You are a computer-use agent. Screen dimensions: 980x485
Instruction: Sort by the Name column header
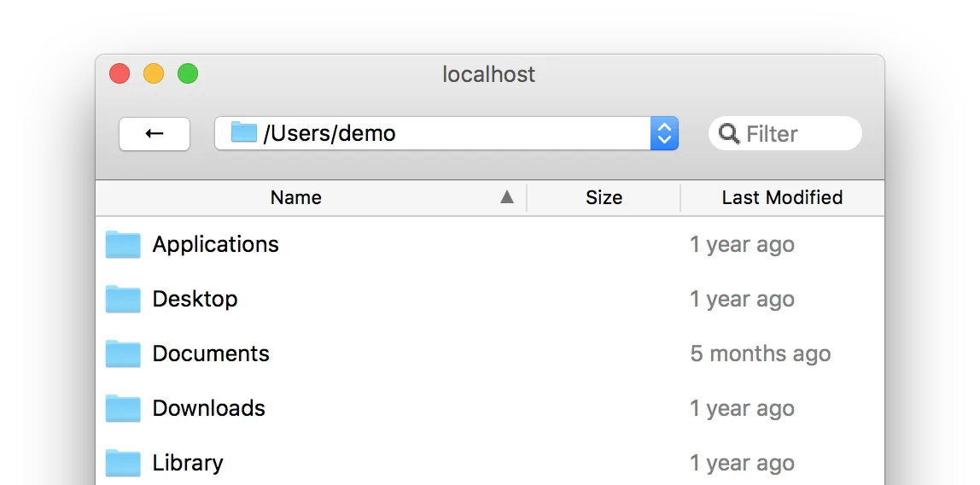point(295,198)
